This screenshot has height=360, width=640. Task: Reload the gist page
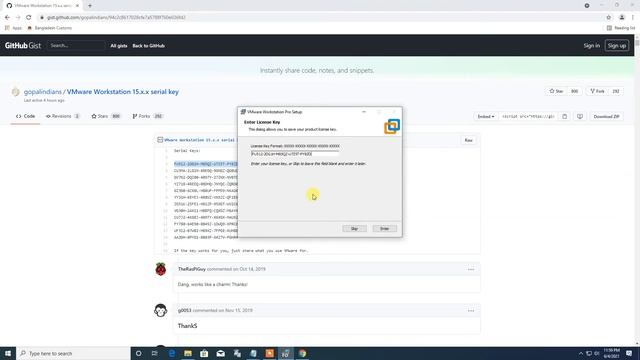pyautogui.click(x=29, y=18)
